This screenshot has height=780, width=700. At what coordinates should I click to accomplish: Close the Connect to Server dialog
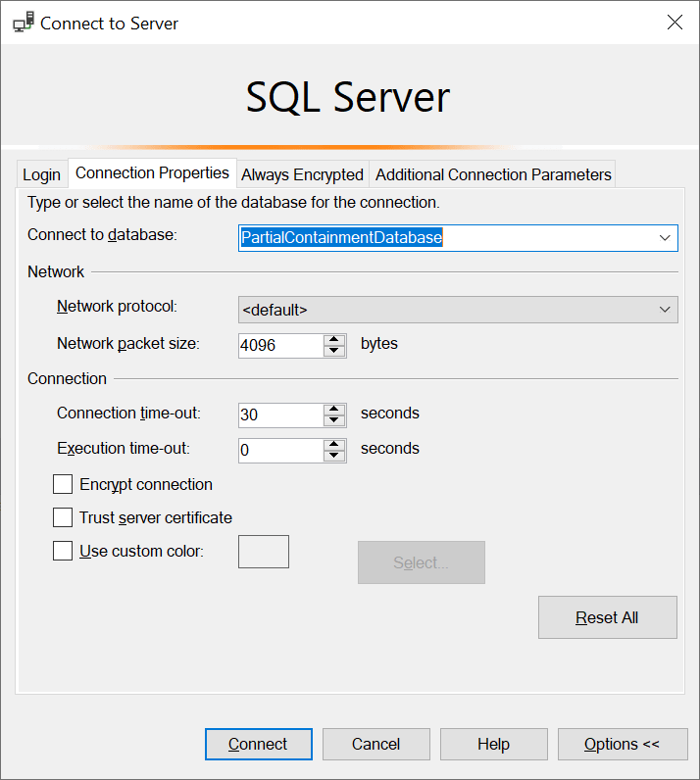675,22
